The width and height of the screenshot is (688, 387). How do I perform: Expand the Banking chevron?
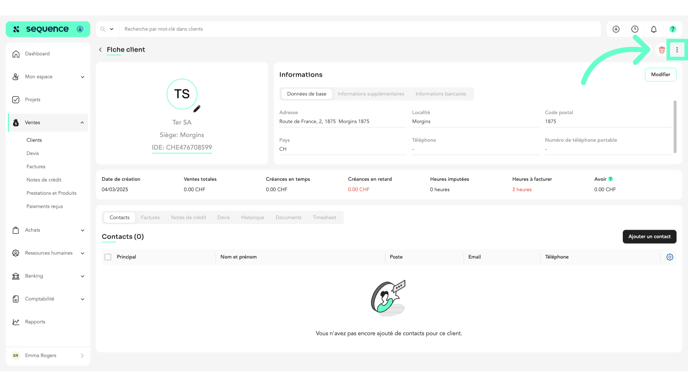82,276
